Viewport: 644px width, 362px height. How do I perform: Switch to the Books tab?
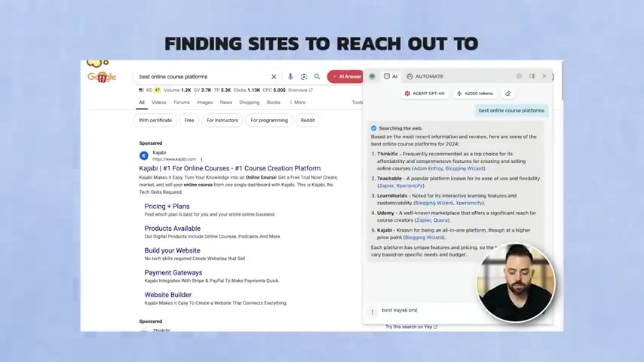pos(274,103)
